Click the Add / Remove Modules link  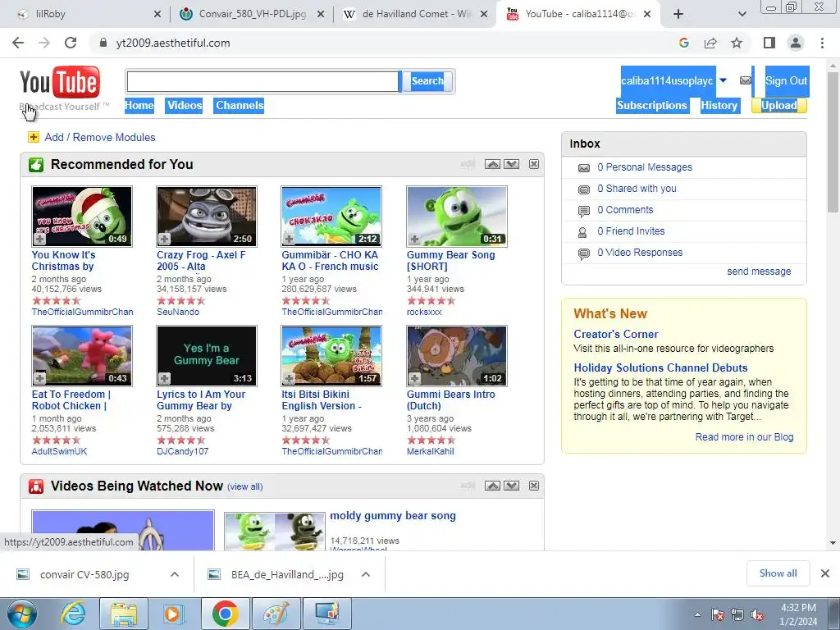tap(99, 137)
